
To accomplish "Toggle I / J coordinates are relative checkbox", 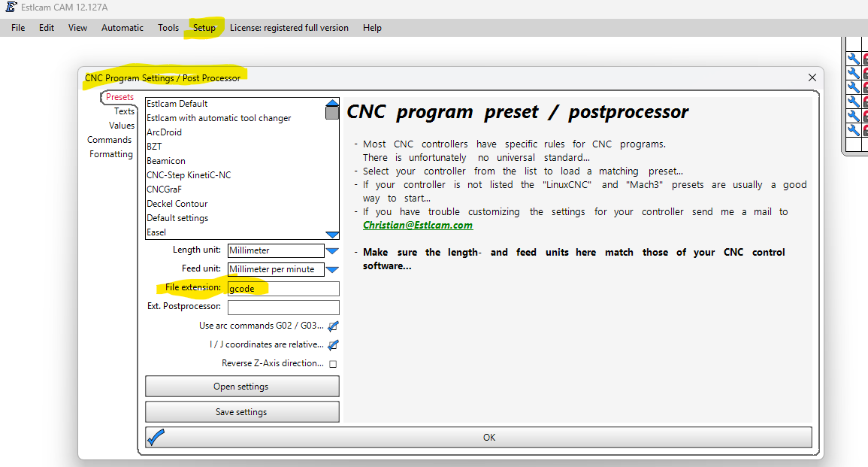I will pyautogui.click(x=333, y=345).
